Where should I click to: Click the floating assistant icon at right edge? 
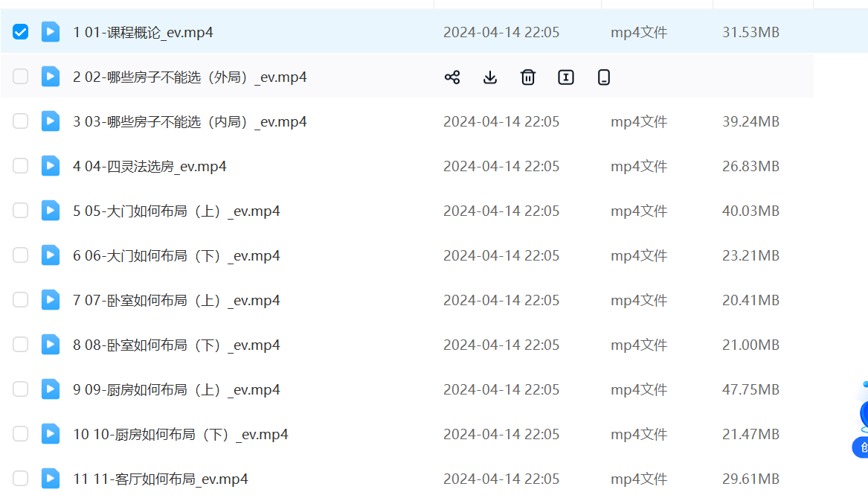coord(863,413)
